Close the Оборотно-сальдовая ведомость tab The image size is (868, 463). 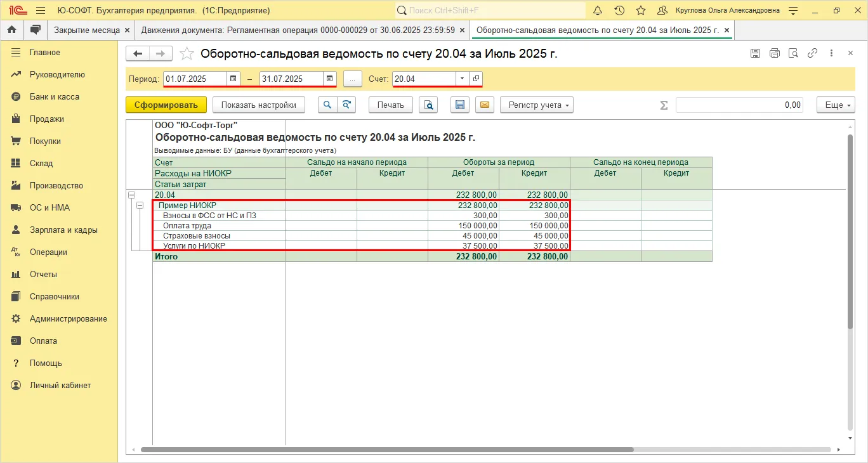(x=727, y=30)
